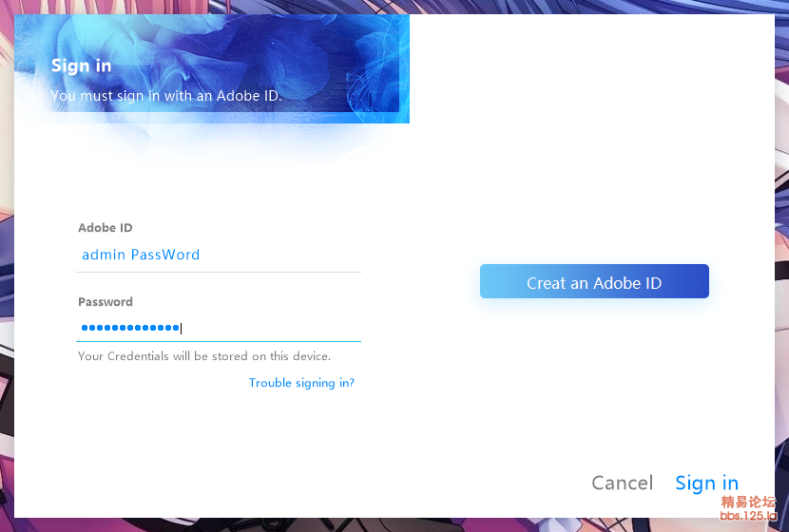Click the 'Password' field label
The height and width of the screenshot is (532, 789).
[x=106, y=302]
